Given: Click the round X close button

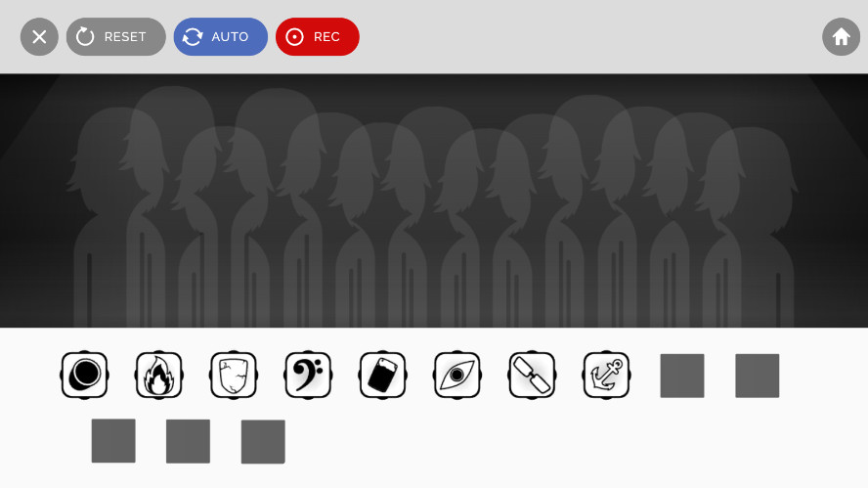Looking at the screenshot, I should coord(39,37).
